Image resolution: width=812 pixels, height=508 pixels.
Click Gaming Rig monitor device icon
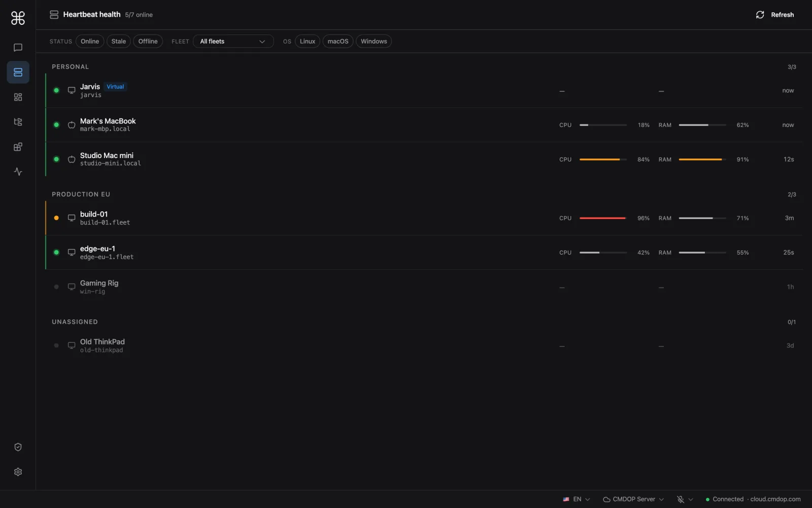coord(72,287)
